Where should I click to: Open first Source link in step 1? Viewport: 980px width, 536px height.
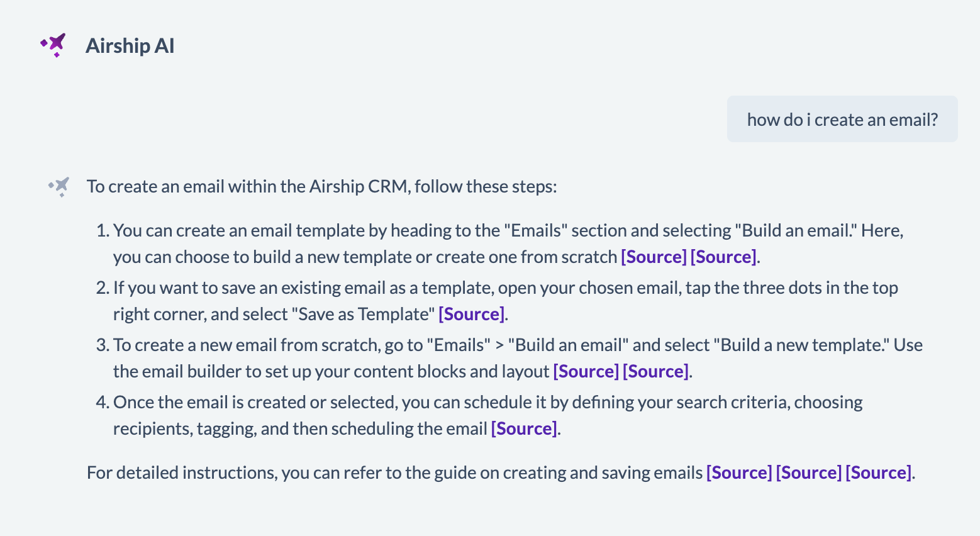[x=654, y=257]
